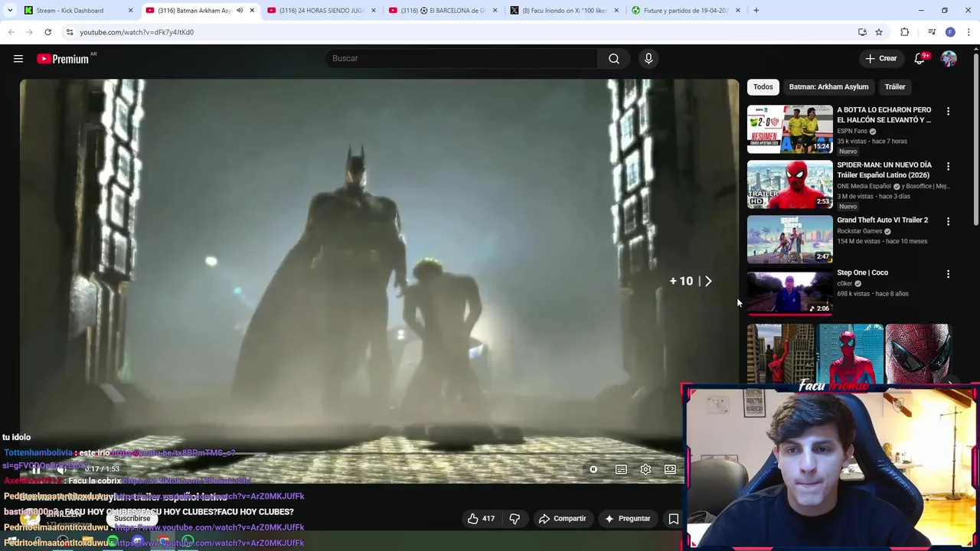Select the Tráiler filter chip
This screenshot has width=980, height=551.
[895, 87]
